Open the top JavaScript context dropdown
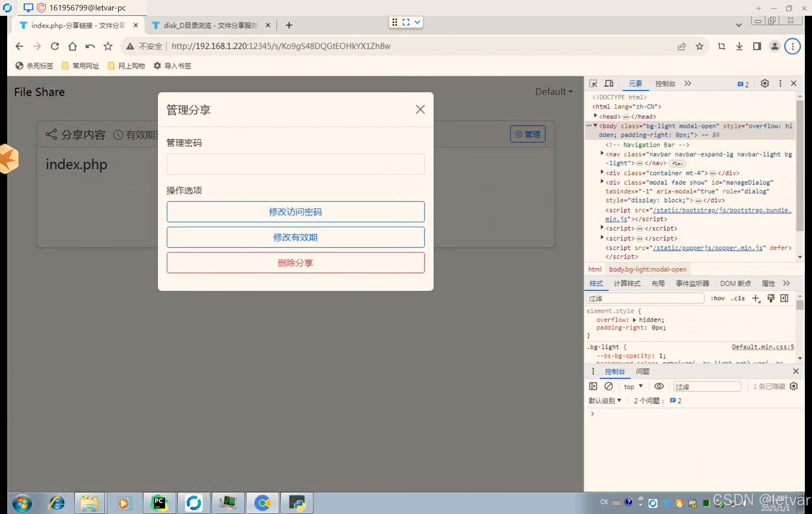 633,386
